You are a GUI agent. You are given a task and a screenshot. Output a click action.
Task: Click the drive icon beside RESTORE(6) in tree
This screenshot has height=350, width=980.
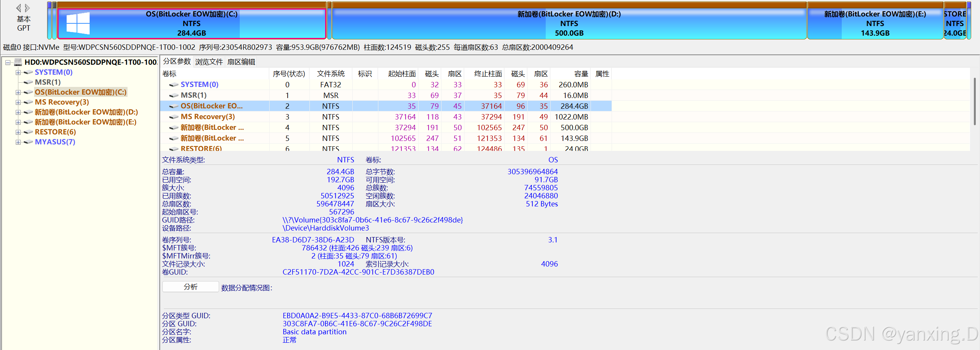(28, 132)
